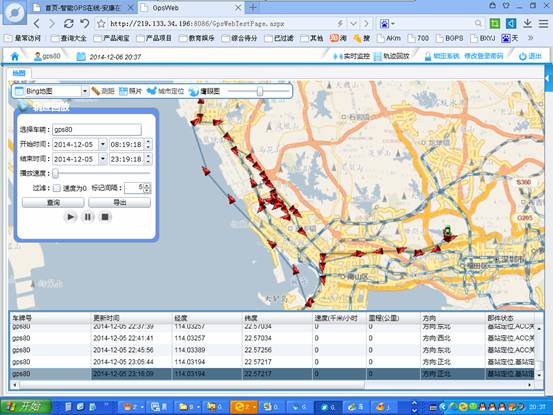The image size is (553, 415).
Task: Toggle the 速度为0 filter checkbox
Action: 56,188
